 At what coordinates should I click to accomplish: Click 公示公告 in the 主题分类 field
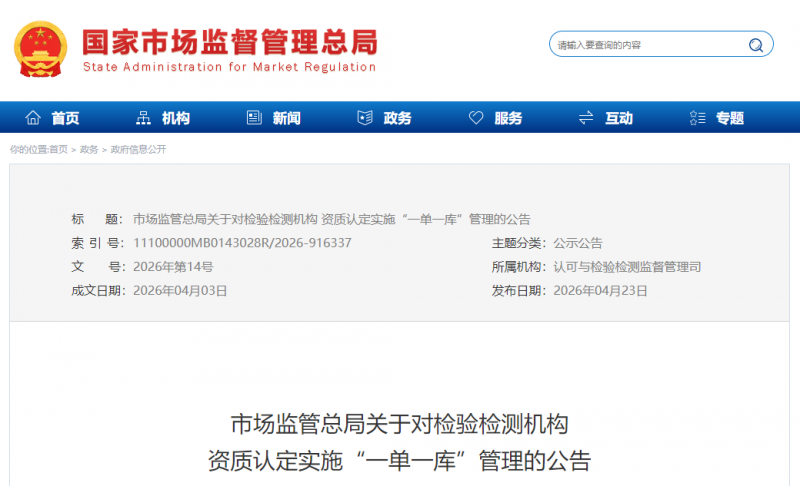tap(577, 243)
